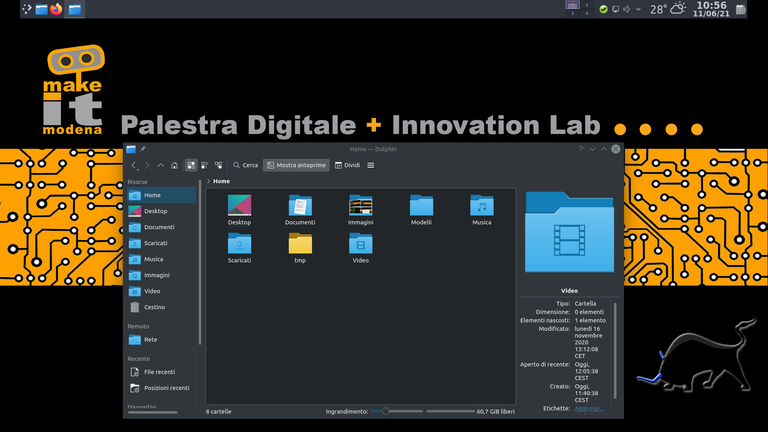768x432 pixels.
Task: Click the Cerca search button
Action: pyautogui.click(x=245, y=165)
